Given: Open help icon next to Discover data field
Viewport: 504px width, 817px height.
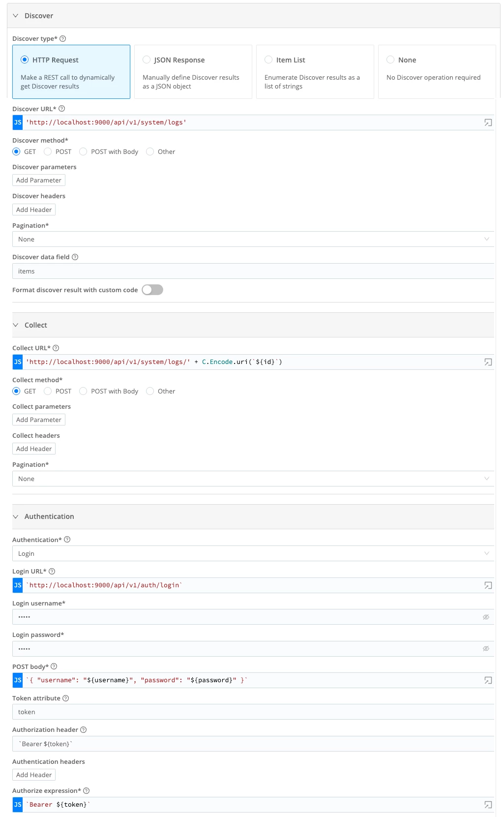Looking at the screenshot, I should coord(75,257).
